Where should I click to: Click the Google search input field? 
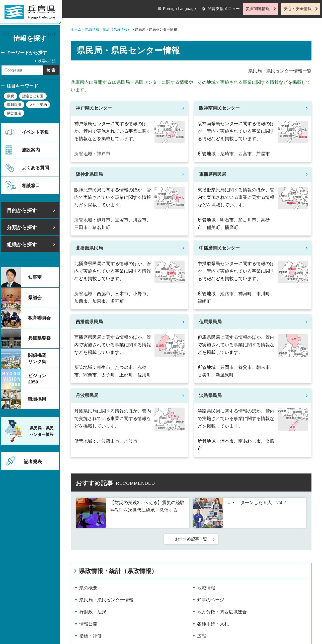click(22, 70)
